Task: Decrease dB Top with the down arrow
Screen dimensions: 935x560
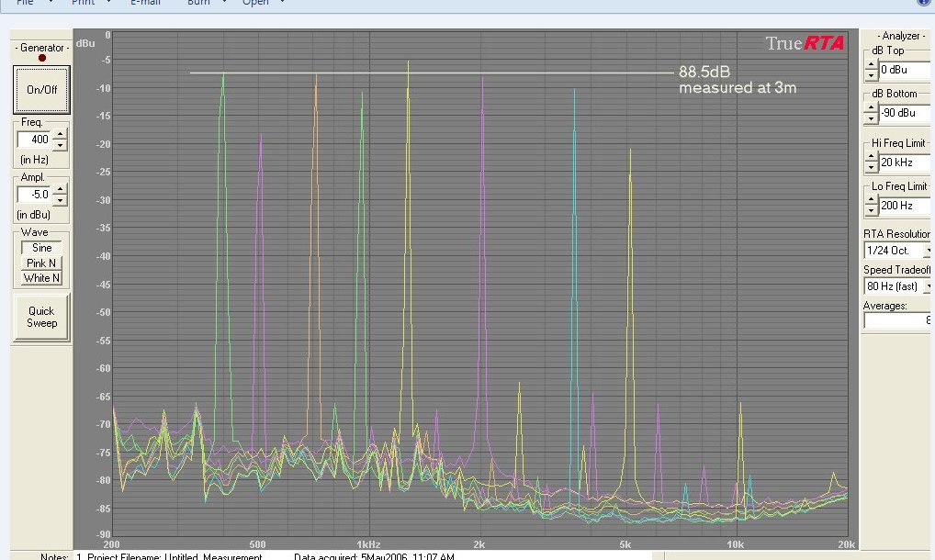Action: (x=872, y=75)
